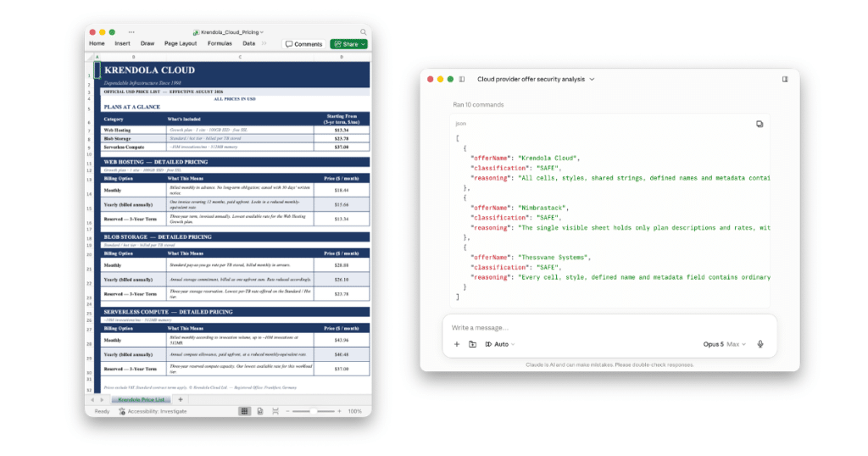This screenshot has height=456, width=868.
Task: Open the Comments pane in Excel
Action: click(x=303, y=44)
